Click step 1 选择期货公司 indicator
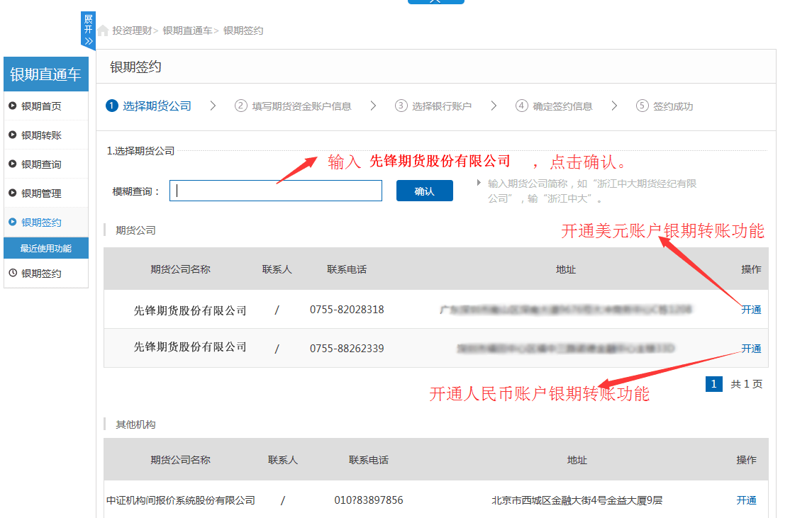The width and height of the screenshot is (812, 518). click(x=149, y=106)
